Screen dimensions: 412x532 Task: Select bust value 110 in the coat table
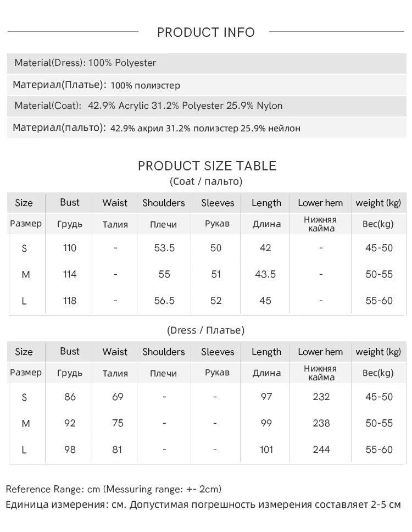click(70, 248)
